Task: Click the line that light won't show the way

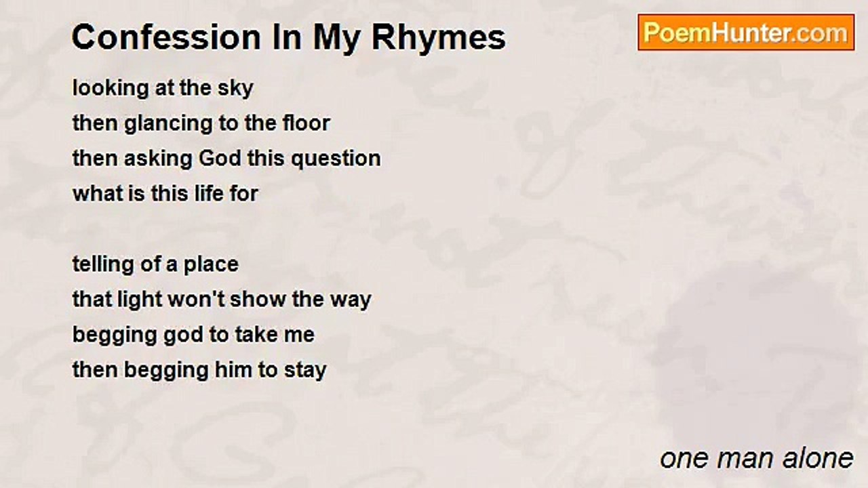Action: point(222,300)
